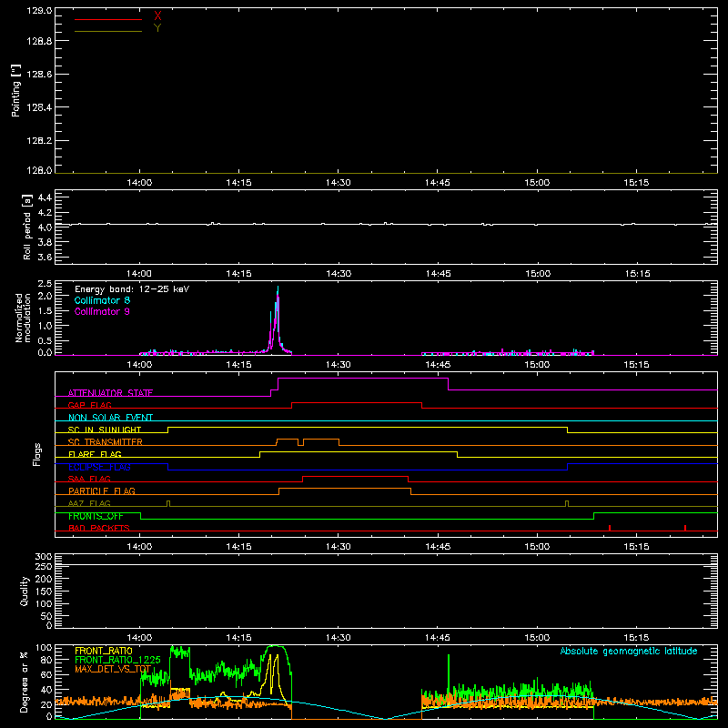
Task: Click the 0.0 modulation tick value
Action: click(45, 352)
